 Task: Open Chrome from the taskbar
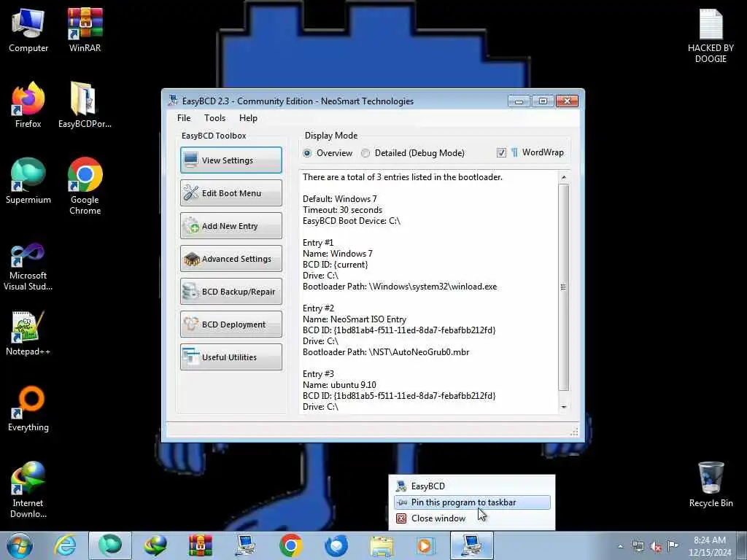coord(291,545)
